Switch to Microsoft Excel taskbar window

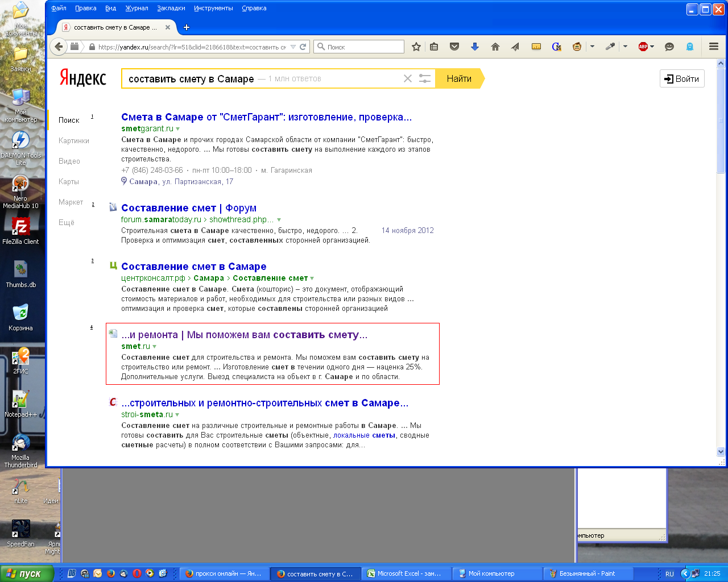407,573
